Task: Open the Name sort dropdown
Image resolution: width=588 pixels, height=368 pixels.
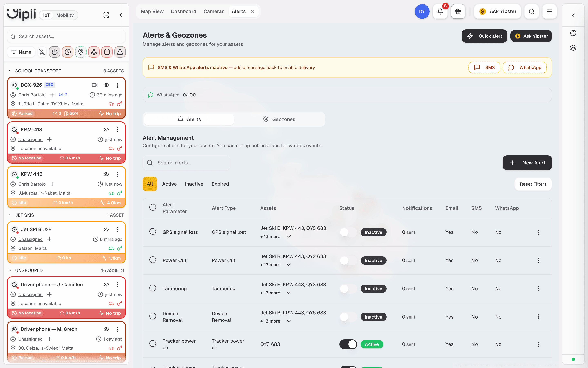Action: (x=21, y=52)
